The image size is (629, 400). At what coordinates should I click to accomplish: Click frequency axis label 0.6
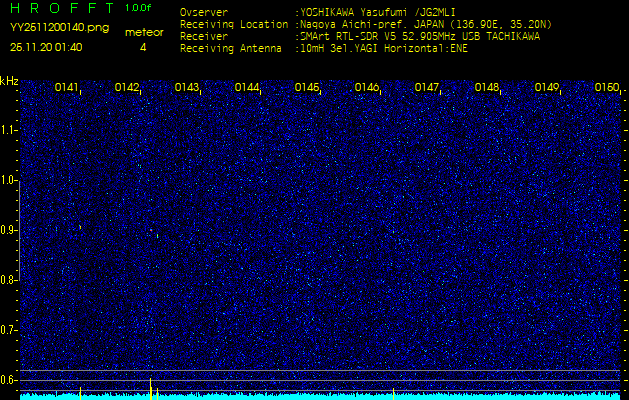8,380
